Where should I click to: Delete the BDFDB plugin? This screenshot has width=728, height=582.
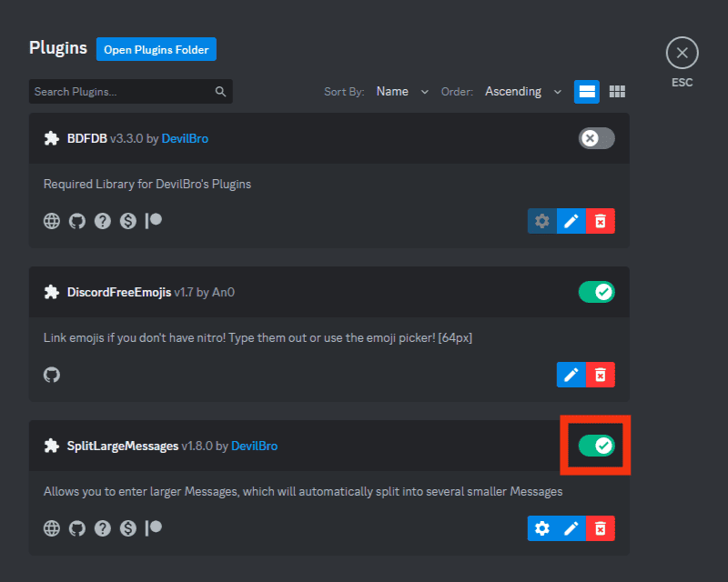point(601,221)
